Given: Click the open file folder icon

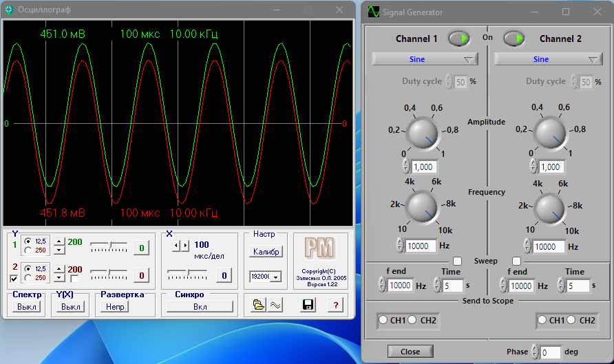Looking at the screenshot, I should [258, 305].
